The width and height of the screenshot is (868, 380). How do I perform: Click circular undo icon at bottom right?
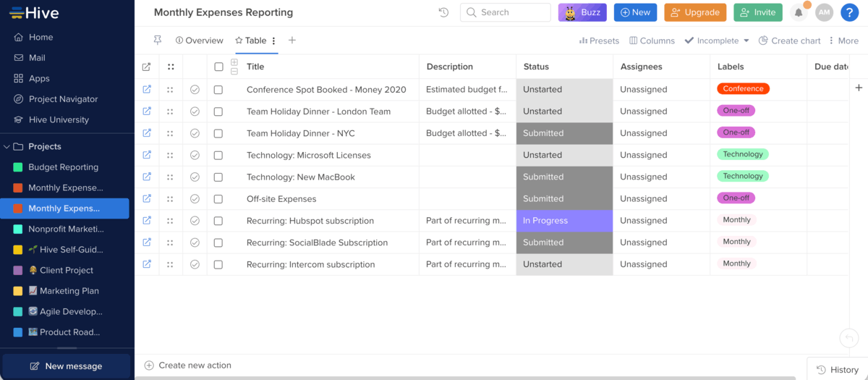pos(848,338)
